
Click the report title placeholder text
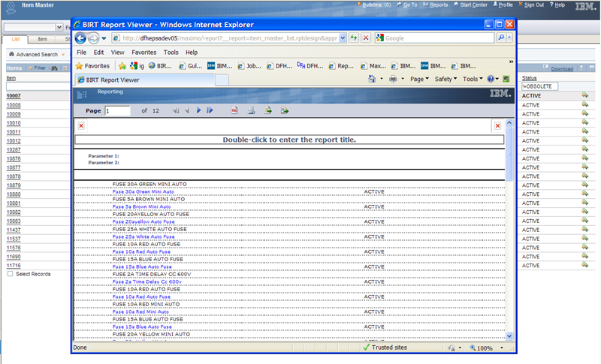click(289, 140)
